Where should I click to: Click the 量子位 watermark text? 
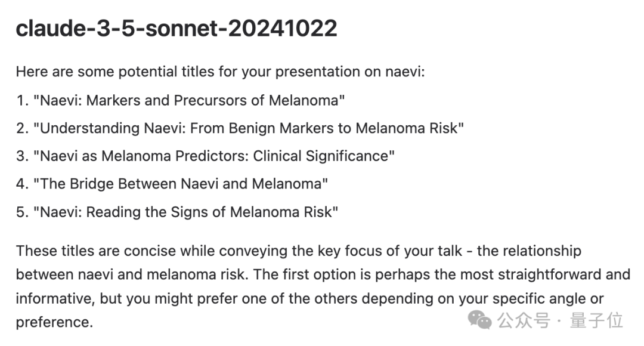click(x=596, y=320)
